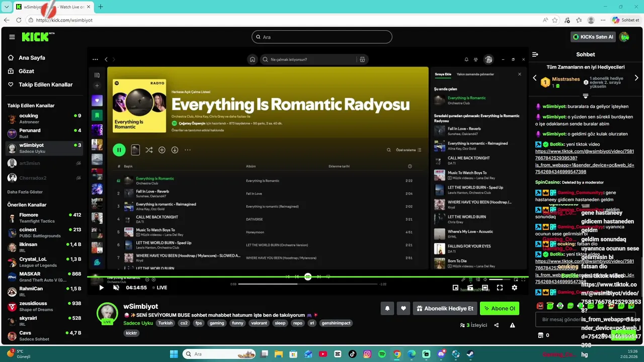The width and height of the screenshot is (644, 362).
Task: Open the art3misn offline channel
Action: click(x=44, y=163)
